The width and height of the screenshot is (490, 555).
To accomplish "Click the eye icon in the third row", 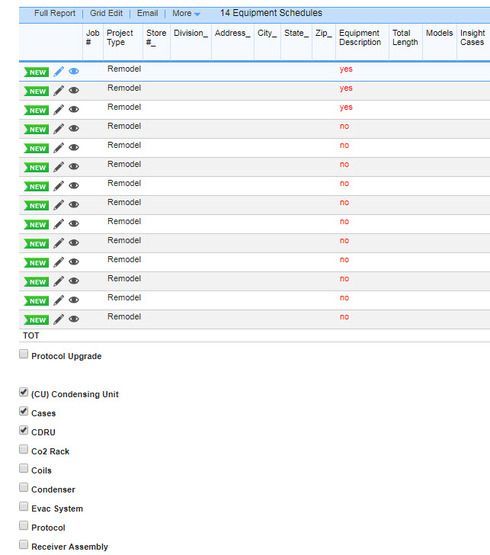I will point(74,110).
